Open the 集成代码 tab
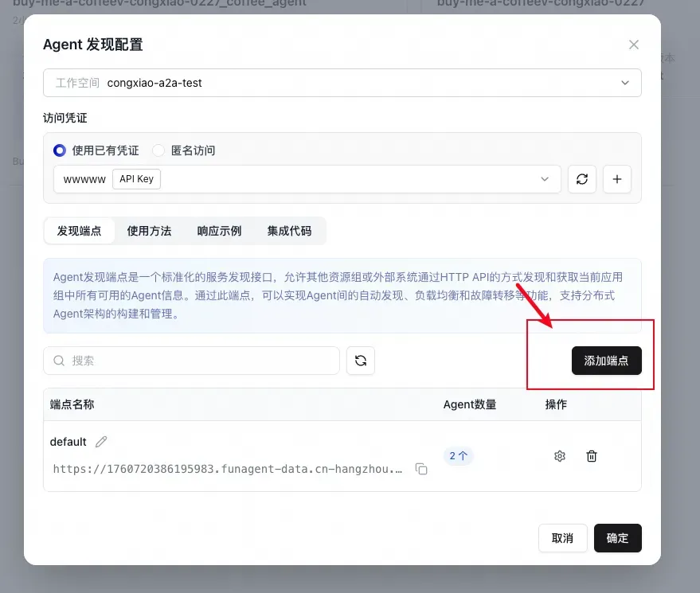This screenshot has height=593, width=700. pyautogui.click(x=289, y=231)
